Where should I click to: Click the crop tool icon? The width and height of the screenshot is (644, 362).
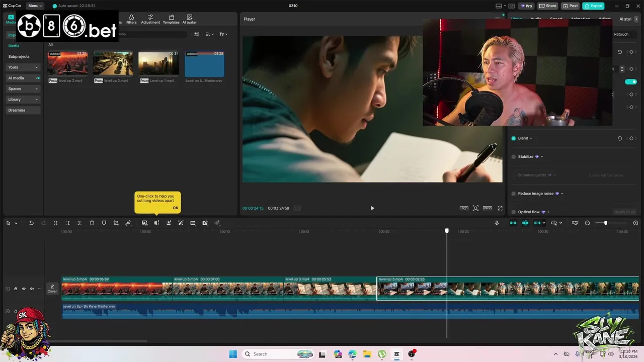coord(116,223)
